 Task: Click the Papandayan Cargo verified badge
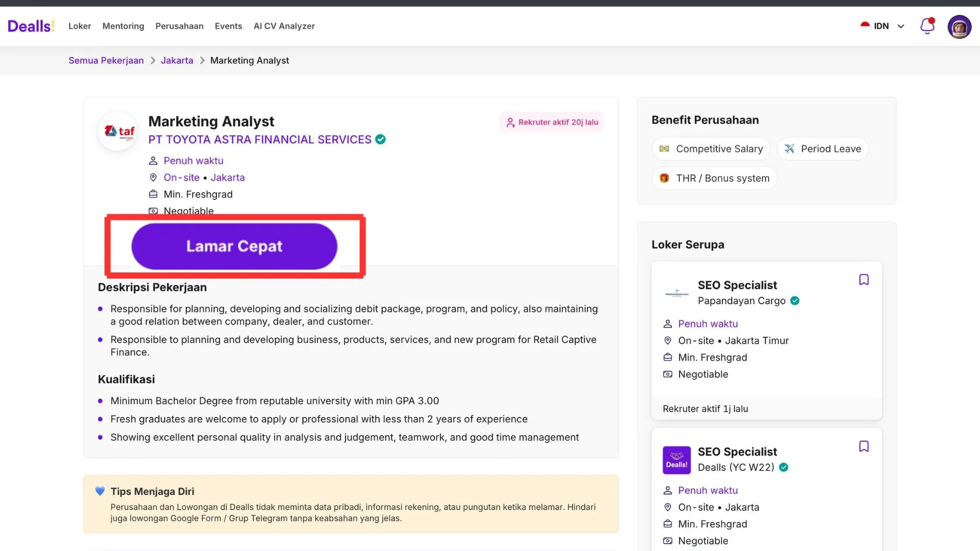coord(795,301)
